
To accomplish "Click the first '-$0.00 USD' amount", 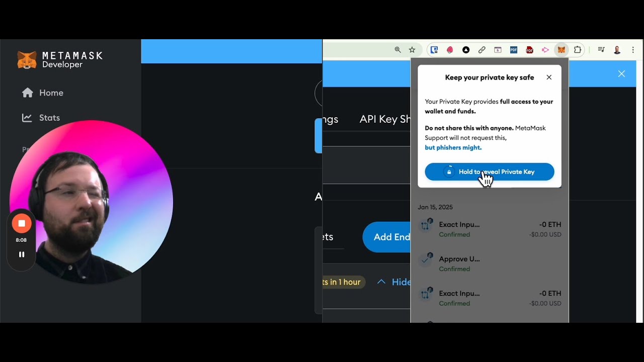I will pos(545,234).
